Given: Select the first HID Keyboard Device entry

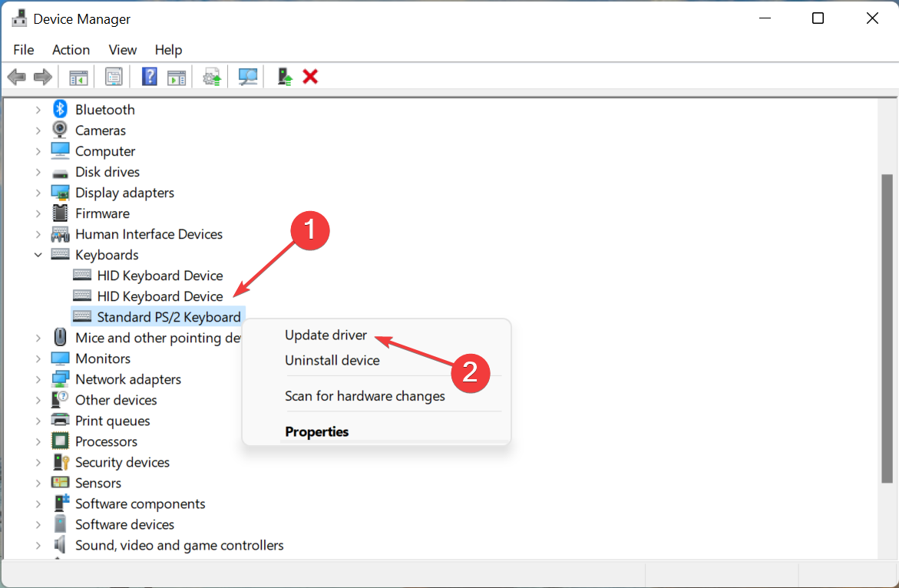Looking at the screenshot, I should [160, 276].
